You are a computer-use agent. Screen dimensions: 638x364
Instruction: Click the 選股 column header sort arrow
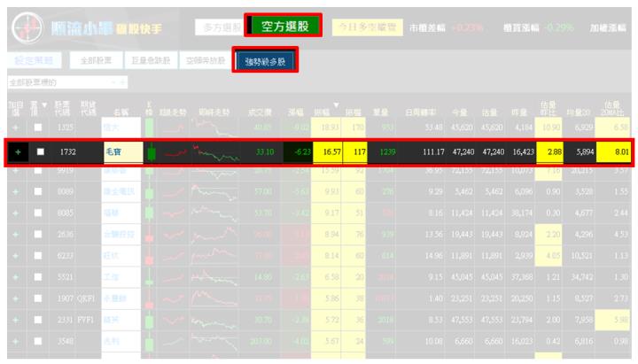coord(44,105)
